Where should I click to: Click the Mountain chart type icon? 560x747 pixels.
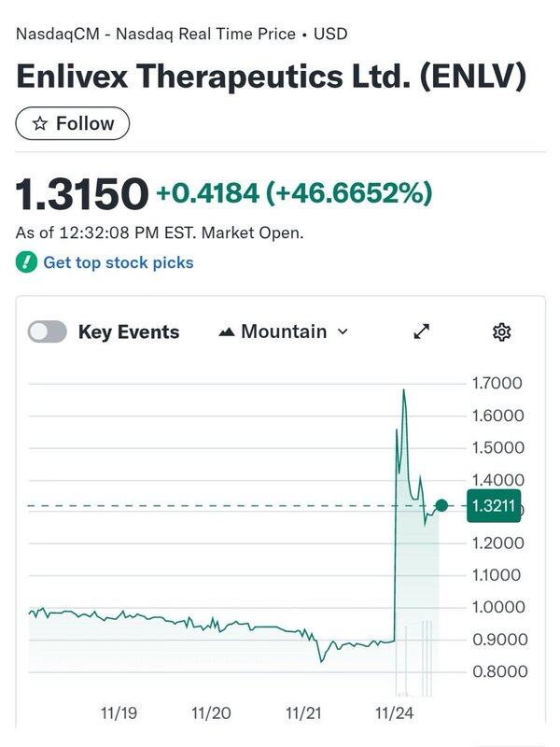(225, 332)
